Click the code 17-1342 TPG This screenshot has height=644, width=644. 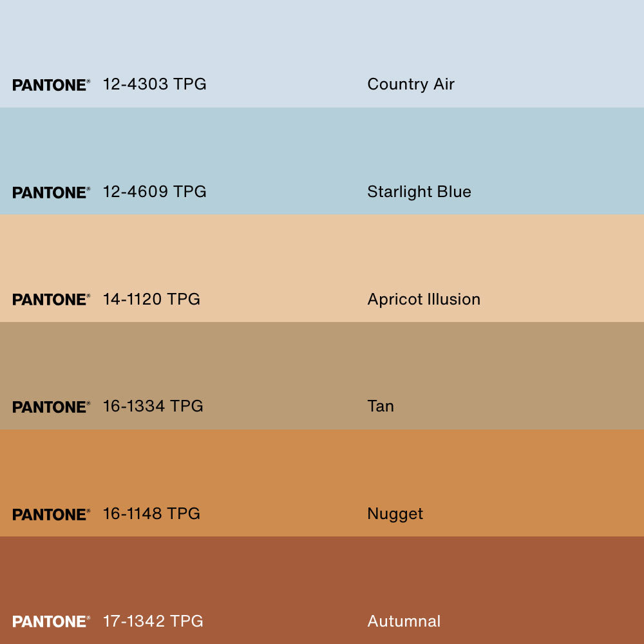tap(153, 621)
